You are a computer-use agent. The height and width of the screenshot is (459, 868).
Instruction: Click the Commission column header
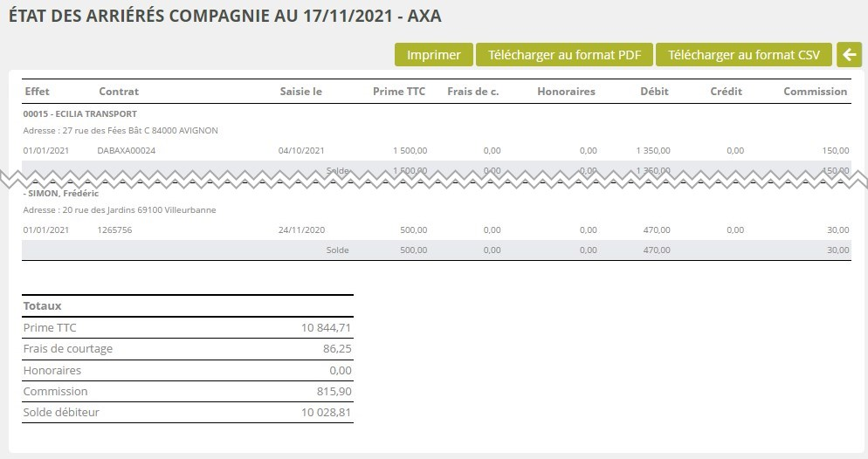[x=815, y=92]
